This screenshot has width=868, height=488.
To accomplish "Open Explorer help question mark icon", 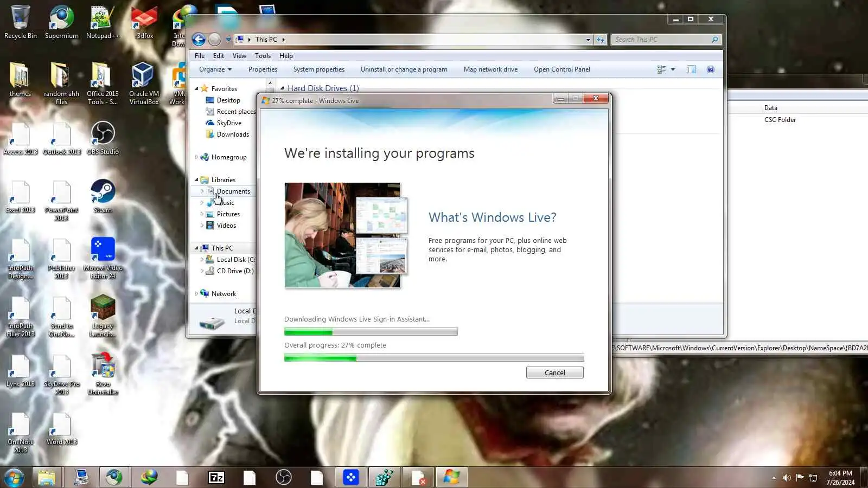I will coord(710,69).
